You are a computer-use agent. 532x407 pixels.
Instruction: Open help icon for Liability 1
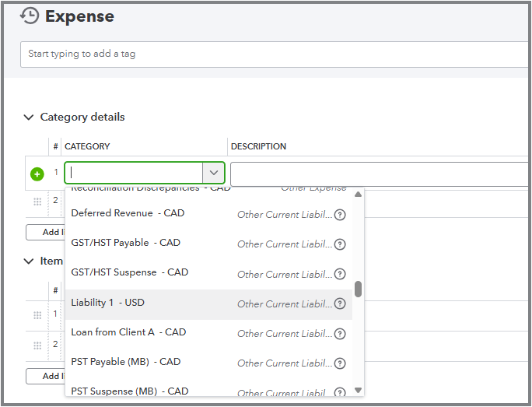340,303
